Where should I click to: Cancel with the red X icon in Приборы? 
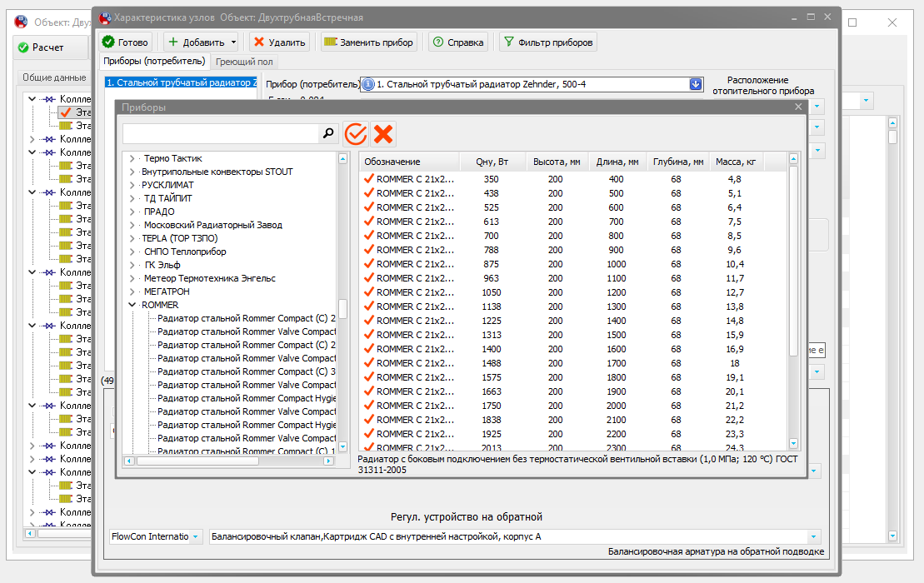(x=383, y=134)
